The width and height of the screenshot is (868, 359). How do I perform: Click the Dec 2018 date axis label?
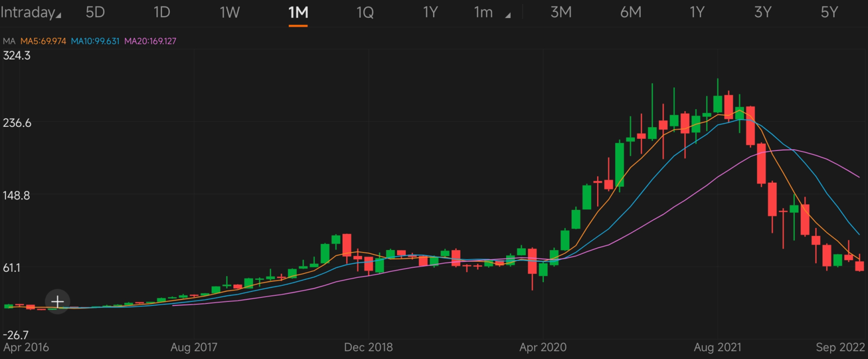(x=368, y=347)
